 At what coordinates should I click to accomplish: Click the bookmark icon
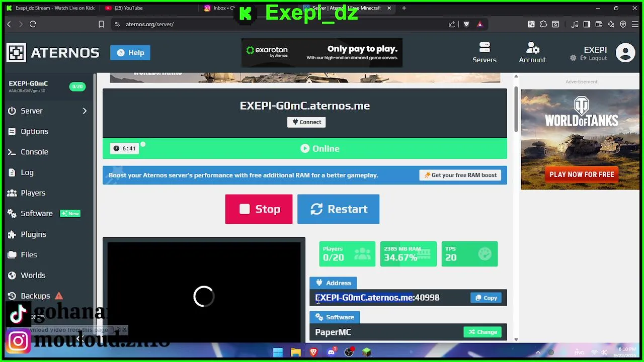click(x=101, y=24)
